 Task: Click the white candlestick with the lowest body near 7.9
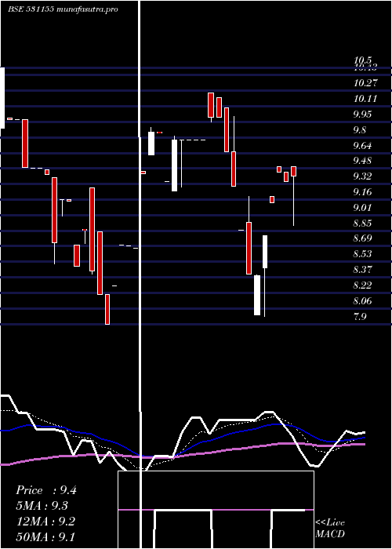257,295
